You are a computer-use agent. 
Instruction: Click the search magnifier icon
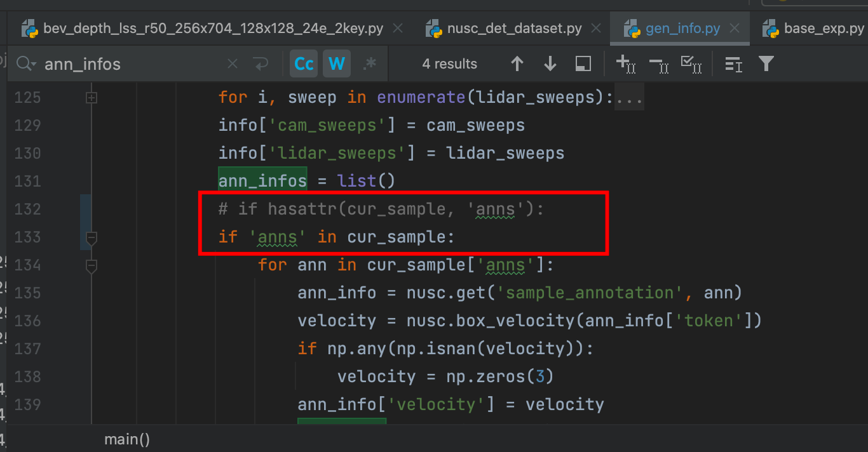click(x=25, y=63)
